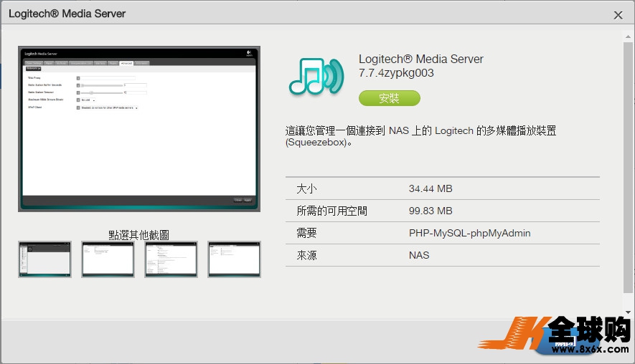The height and width of the screenshot is (364, 635).
Task: Close the Logitech Media Server dialog
Action: 618,15
